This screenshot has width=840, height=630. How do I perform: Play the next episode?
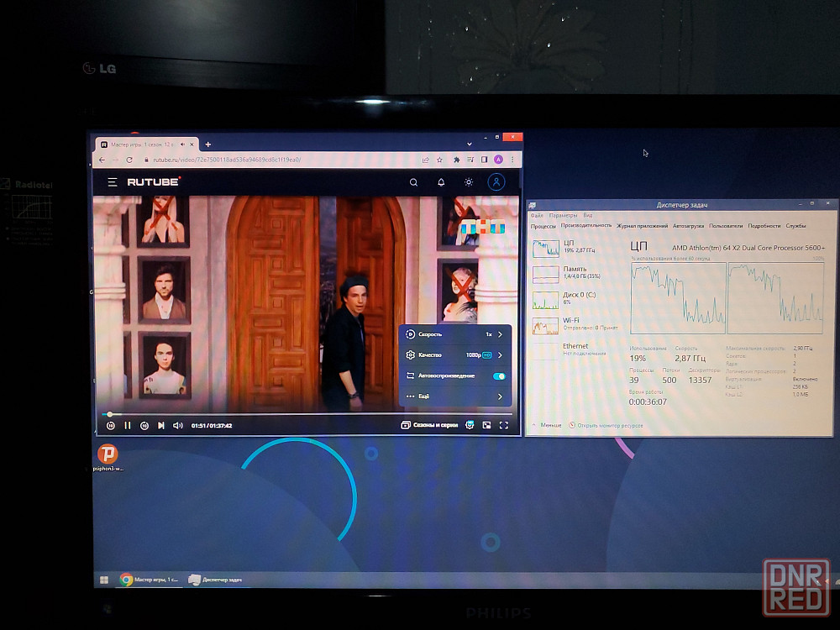click(x=160, y=425)
